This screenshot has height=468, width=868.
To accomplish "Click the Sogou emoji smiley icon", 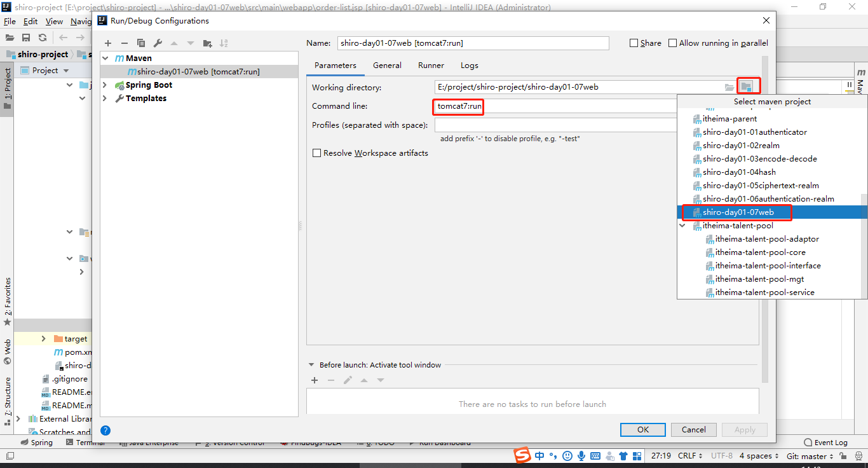I will pos(567,456).
